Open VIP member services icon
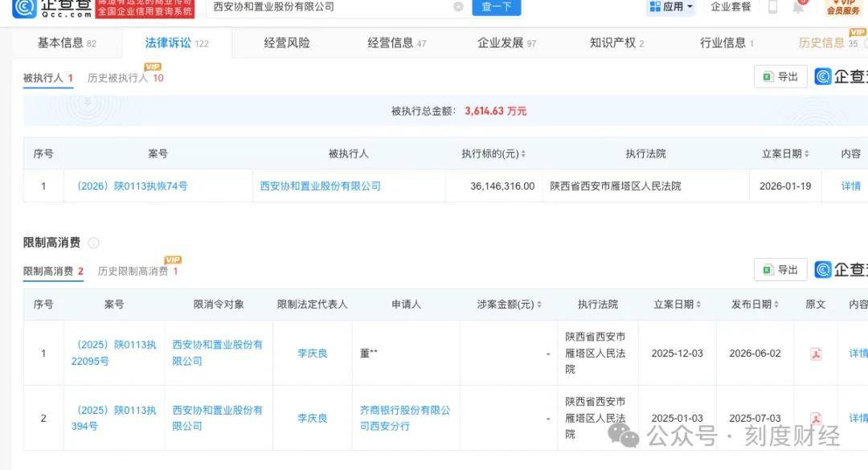The height and width of the screenshot is (470, 868). 843,7
